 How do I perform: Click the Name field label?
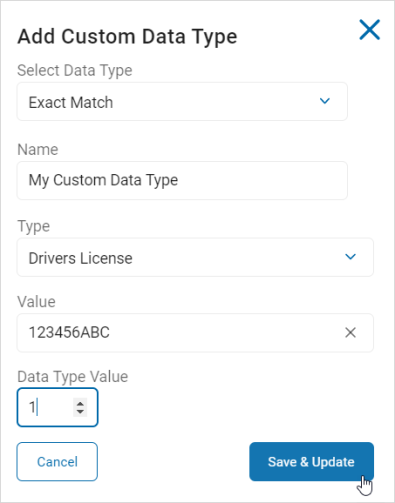(38, 149)
